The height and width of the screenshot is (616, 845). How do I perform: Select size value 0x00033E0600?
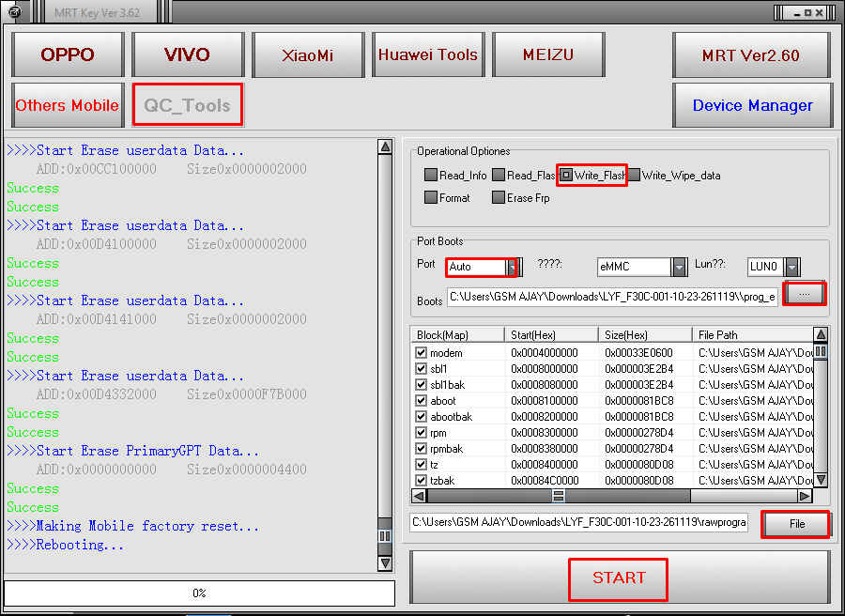[638, 353]
